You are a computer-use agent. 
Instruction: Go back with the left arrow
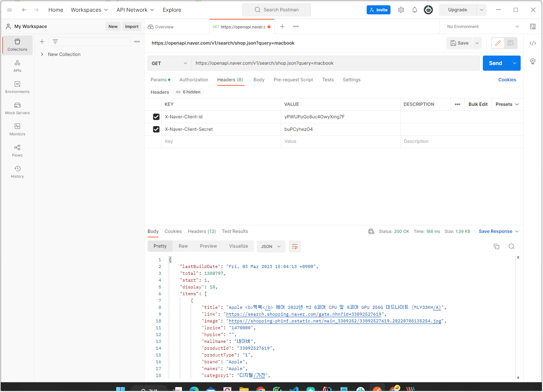click(x=24, y=10)
